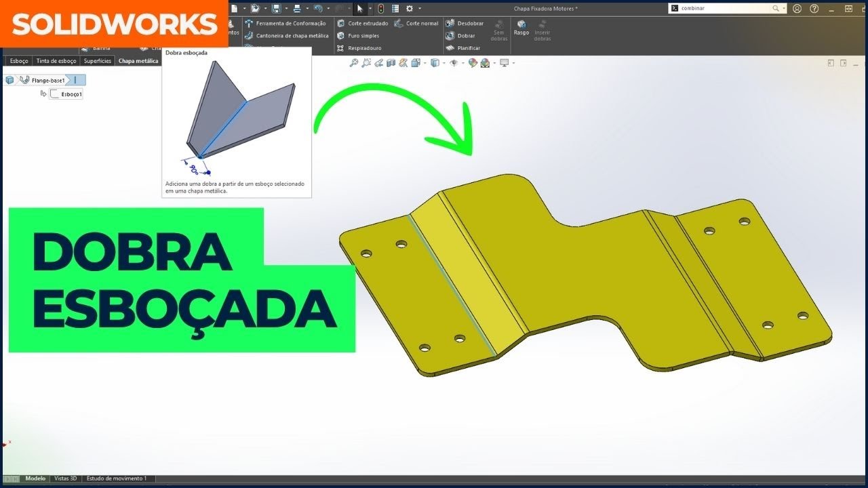Toggle Hide/Show Items eye icon
The width and height of the screenshot is (868, 488).
point(454,63)
